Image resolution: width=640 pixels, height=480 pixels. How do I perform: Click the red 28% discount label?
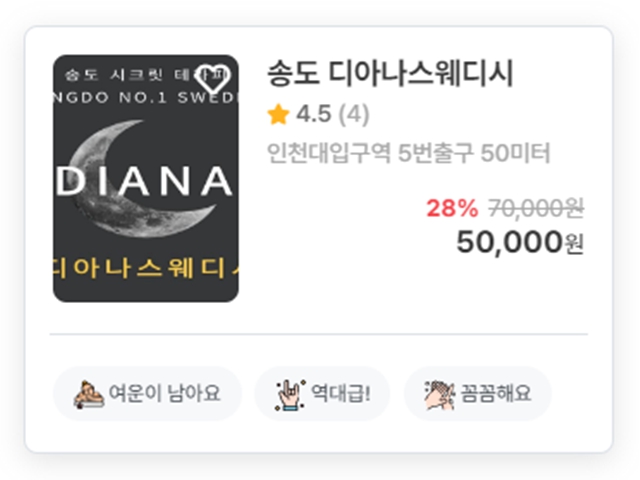tap(452, 208)
